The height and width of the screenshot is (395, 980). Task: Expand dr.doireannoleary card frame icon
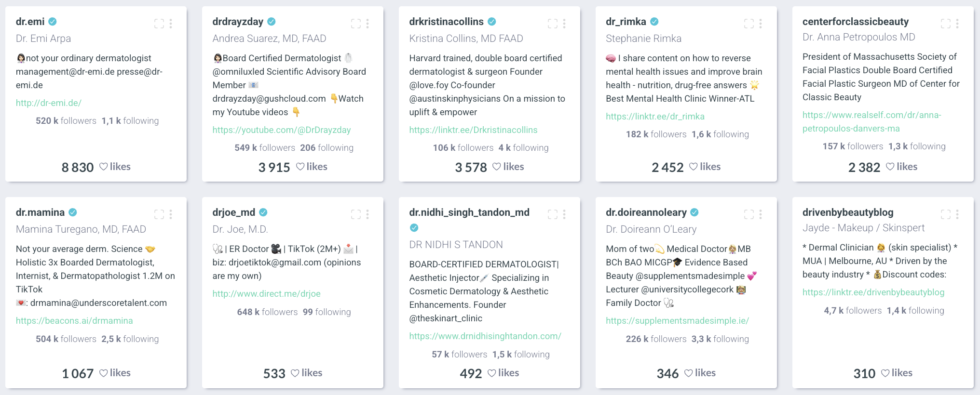(749, 214)
